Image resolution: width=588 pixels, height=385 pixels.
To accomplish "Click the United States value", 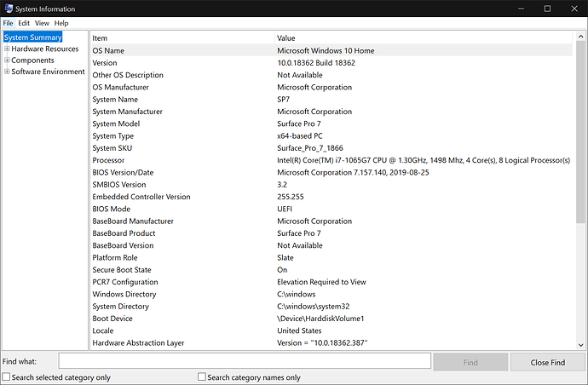I will click(x=299, y=330).
